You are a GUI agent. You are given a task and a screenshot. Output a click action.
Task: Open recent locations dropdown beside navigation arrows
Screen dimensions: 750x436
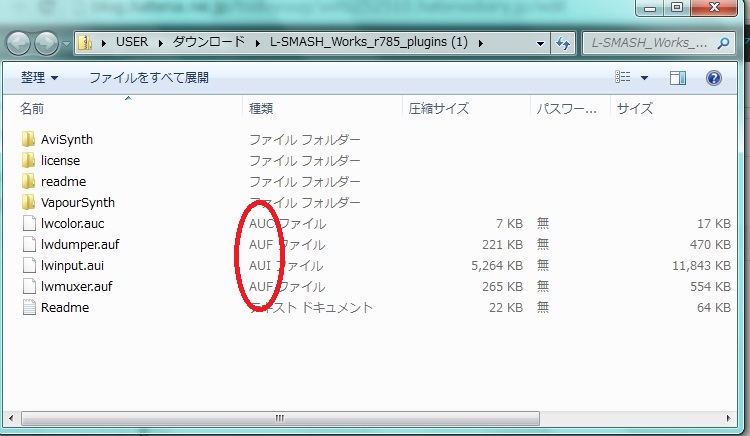66,44
